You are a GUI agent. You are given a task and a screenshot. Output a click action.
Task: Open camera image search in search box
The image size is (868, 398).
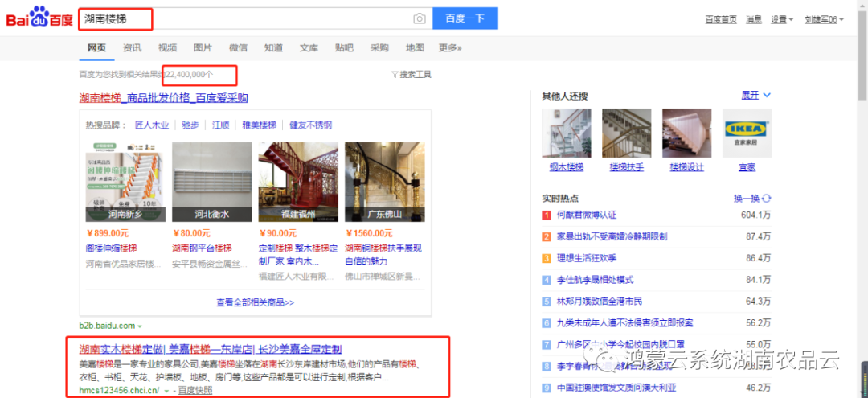419,18
